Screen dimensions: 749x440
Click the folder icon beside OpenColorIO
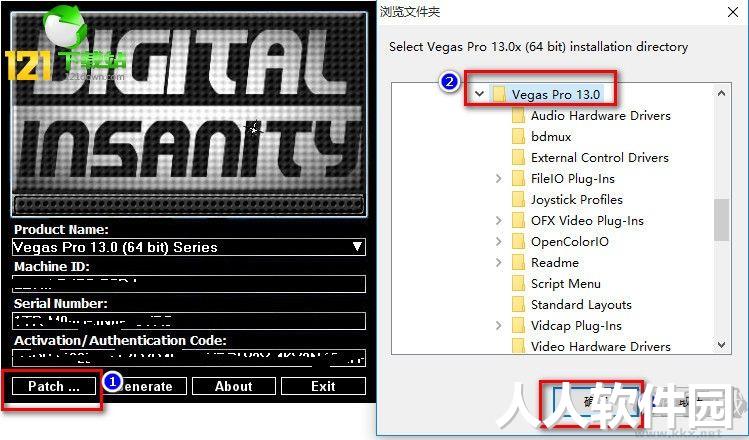[518, 242]
